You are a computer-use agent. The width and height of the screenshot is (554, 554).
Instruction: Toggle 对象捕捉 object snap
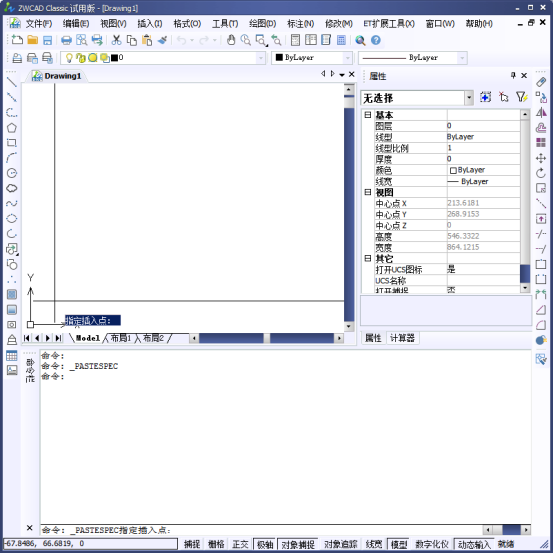298,544
